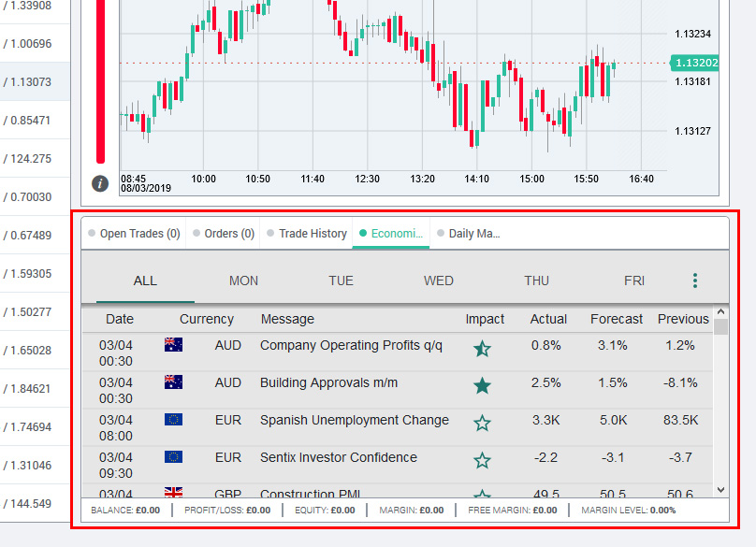Click the BALANCE: £0.00 status entry
The height and width of the screenshot is (547, 756).
(x=125, y=511)
